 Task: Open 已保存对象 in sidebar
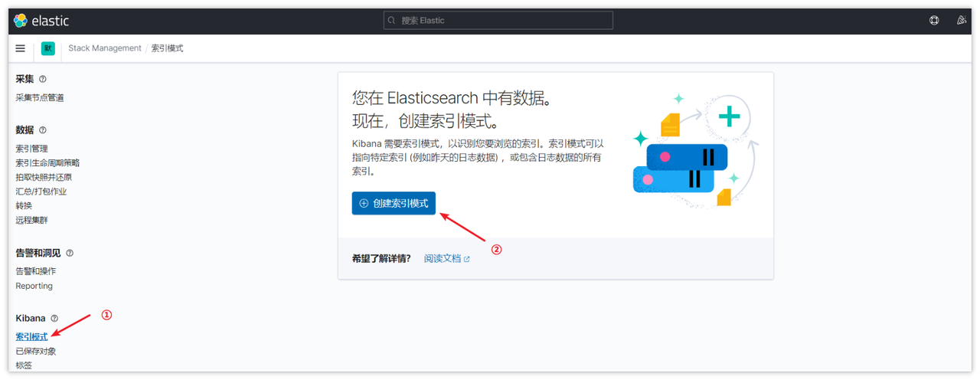(36, 352)
